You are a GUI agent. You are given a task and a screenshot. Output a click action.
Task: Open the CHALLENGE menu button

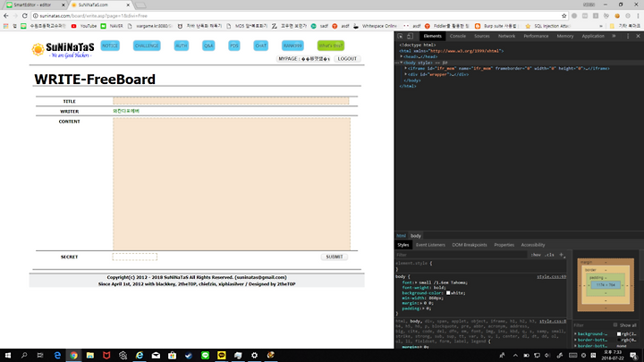[x=147, y=46]
